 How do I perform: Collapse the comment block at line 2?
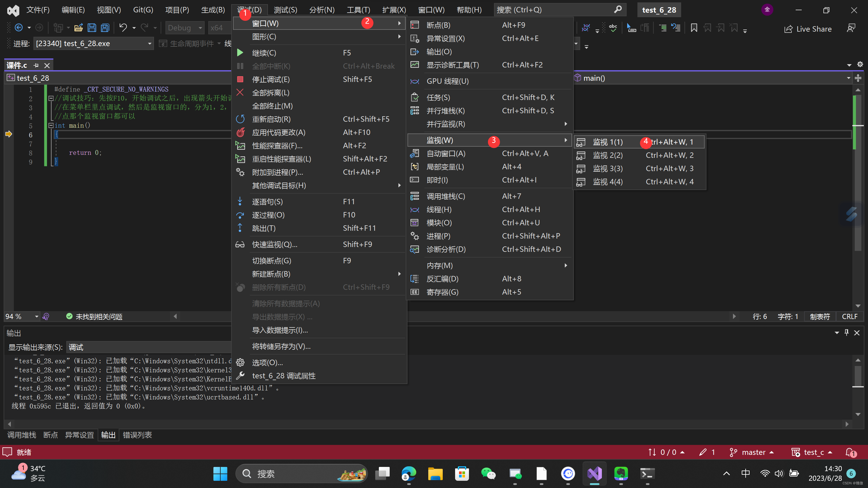pos(51,98)
